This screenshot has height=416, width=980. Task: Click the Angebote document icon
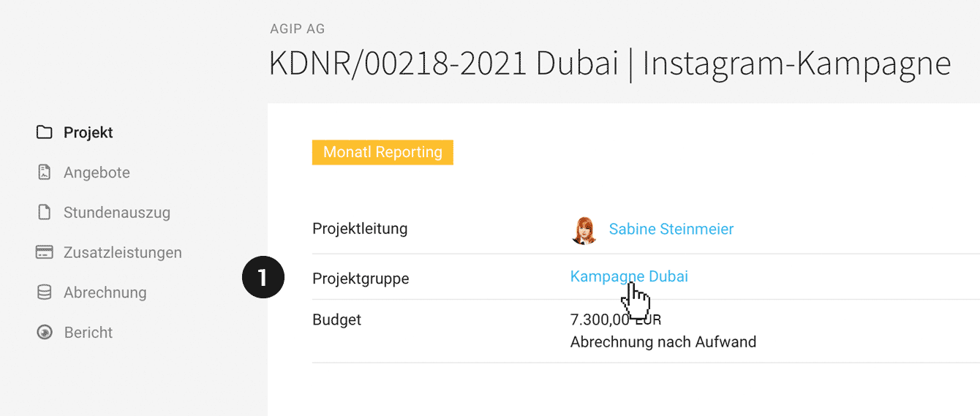[x=45, y=173]
